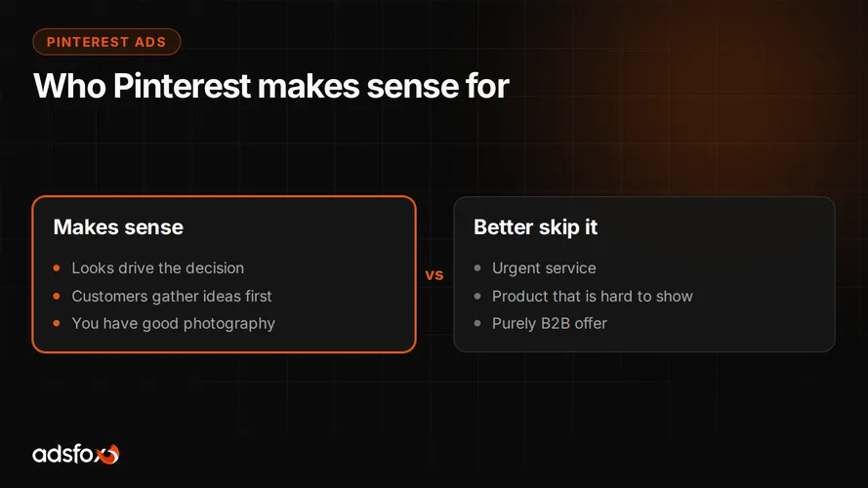Image resolution: width=868 pixels, height=488 pixels.
Task: Click "Purely B2B offer" item
Action: (550, 323)
